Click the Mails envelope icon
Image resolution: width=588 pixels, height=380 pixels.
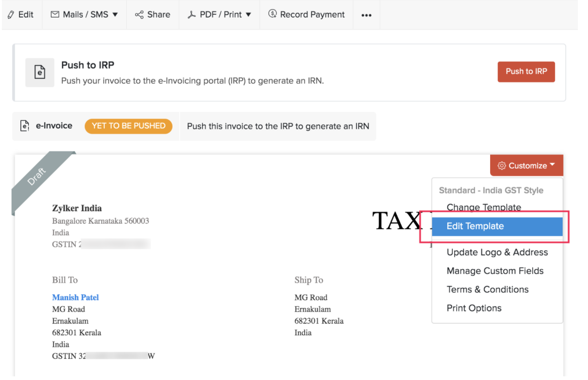tap(54, 14)
